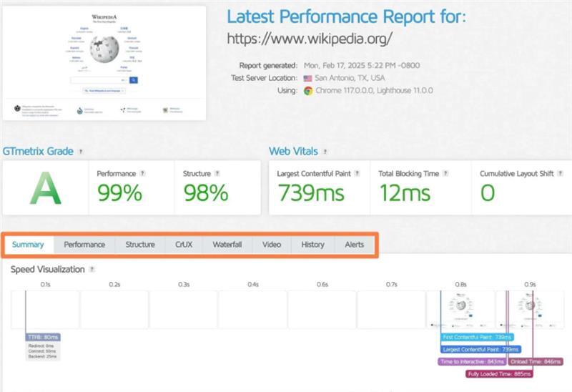
Task: Select the TTFB 80ms timeline marker
Action: (43, 337)
